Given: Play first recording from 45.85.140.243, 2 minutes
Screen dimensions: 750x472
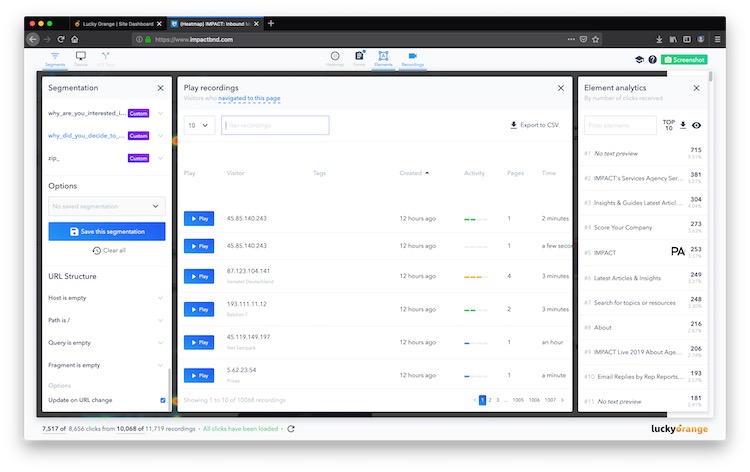Looking at the screenshot, I should click(199, 219).
